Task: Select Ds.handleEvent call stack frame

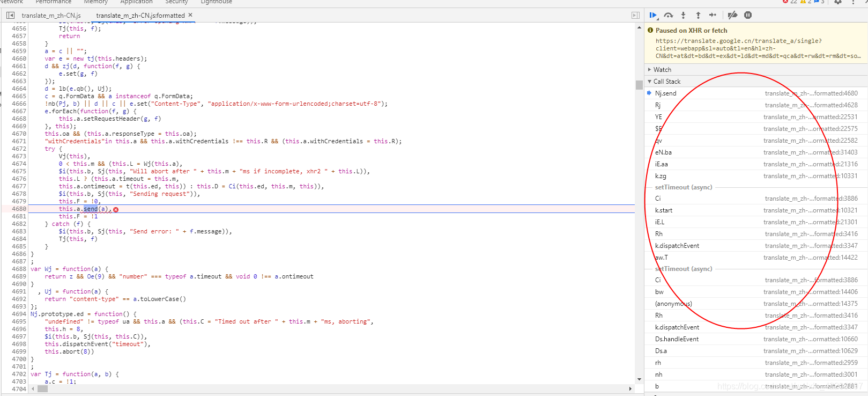Action: [756, 339]
